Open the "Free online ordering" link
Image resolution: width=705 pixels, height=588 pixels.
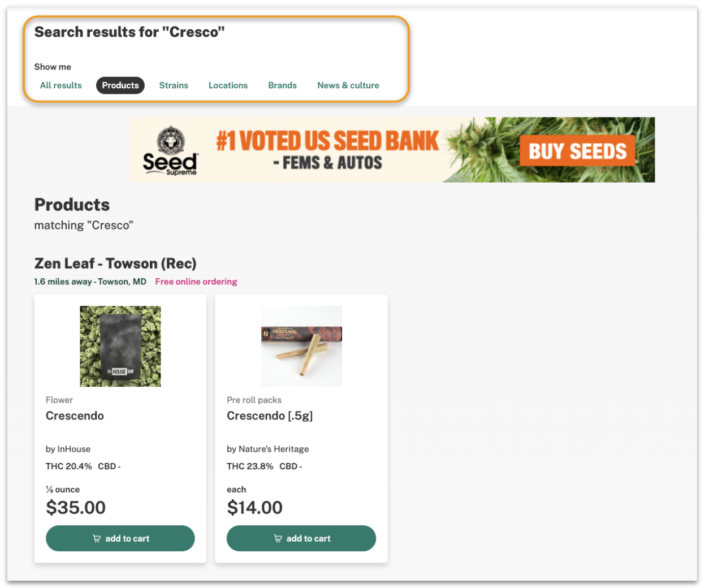pos(196,281)
